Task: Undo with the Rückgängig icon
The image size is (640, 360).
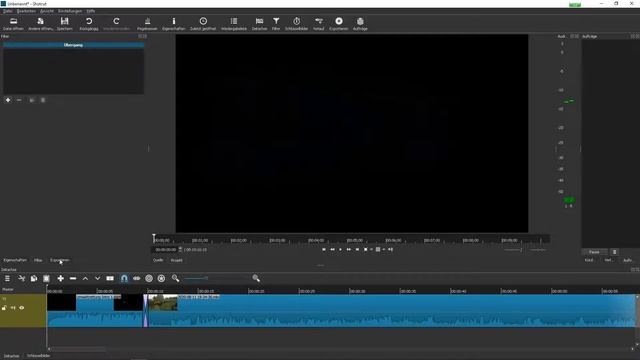Action: [89, 24]
